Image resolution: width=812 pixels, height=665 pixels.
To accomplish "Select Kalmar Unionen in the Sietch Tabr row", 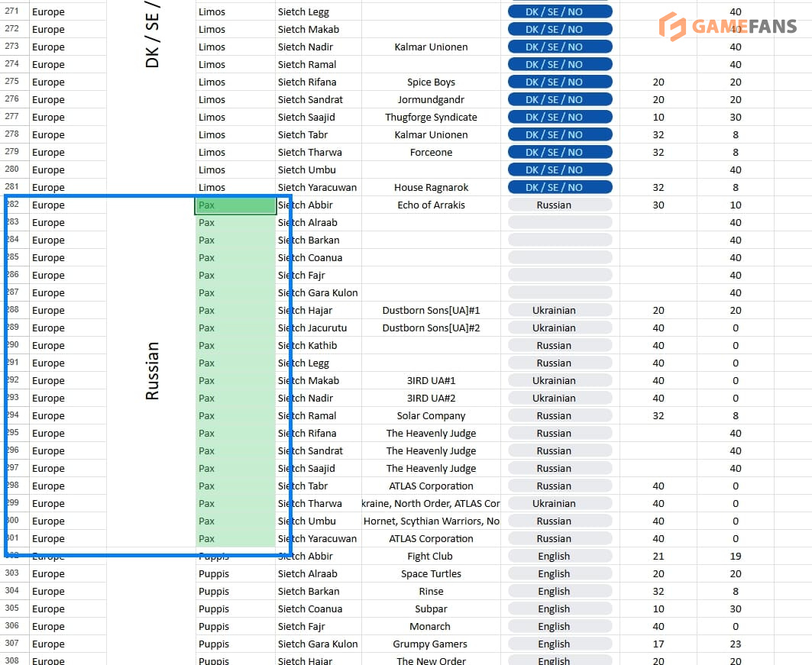I will click(x=431, y=134).
